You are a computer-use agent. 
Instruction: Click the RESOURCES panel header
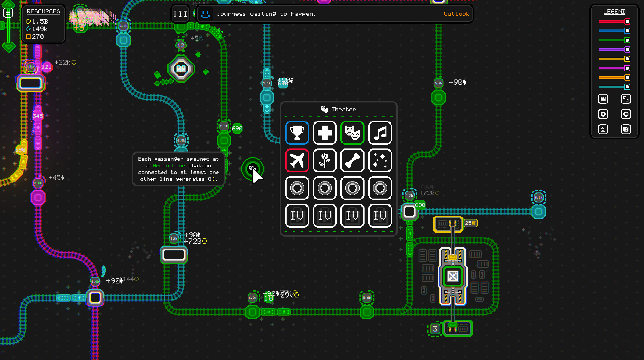[x=44, y=11]
